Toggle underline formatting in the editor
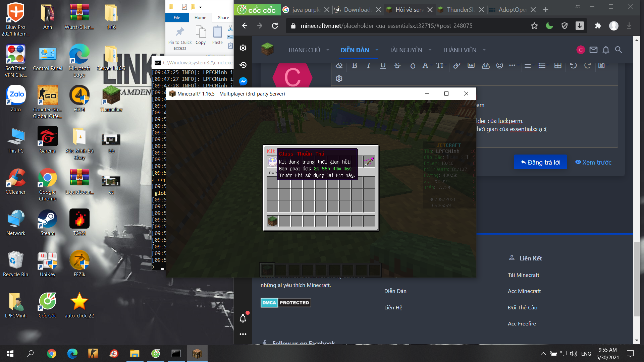The image size is (644, 362). click(383, 66)
